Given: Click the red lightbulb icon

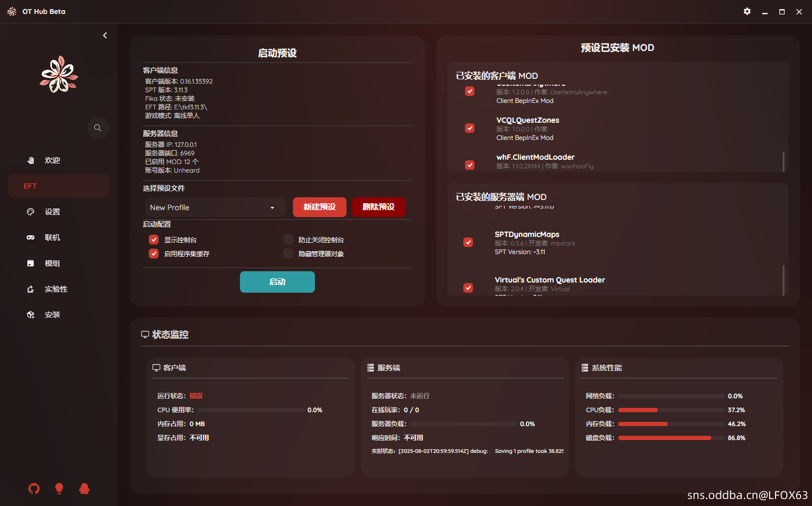Looking at the screenshot, I should 59,488.
